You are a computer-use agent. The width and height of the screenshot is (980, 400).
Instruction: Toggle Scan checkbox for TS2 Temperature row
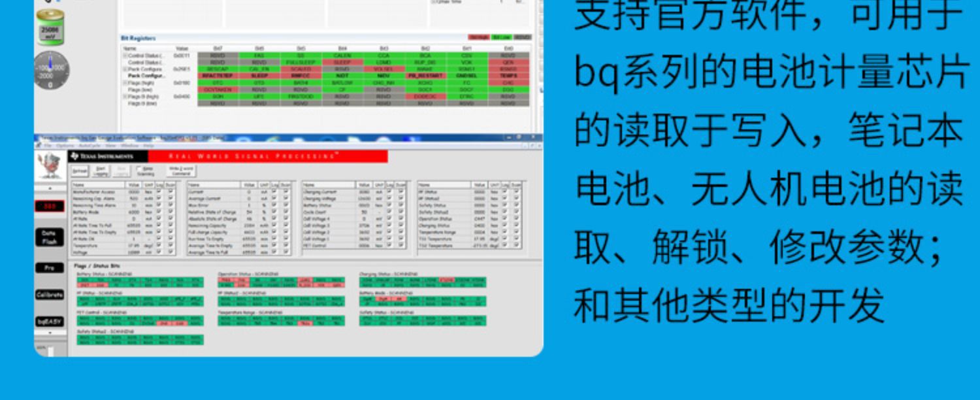tap(517, 245)
